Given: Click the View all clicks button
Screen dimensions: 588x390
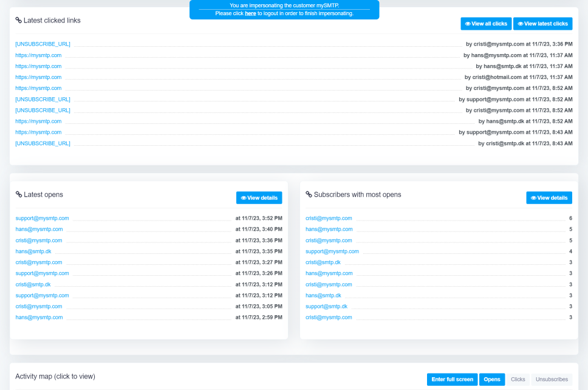Looking at the screenshot, I should point(486,24).
